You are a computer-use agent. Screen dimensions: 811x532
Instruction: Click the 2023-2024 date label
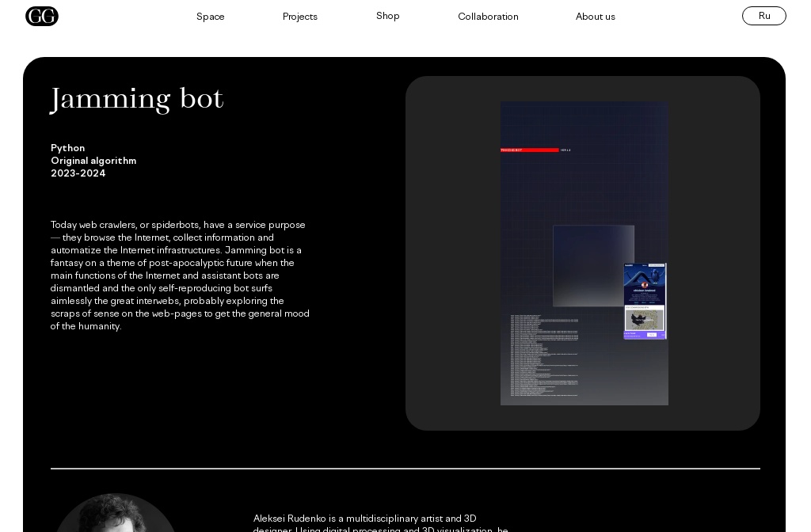pos(78,173)
